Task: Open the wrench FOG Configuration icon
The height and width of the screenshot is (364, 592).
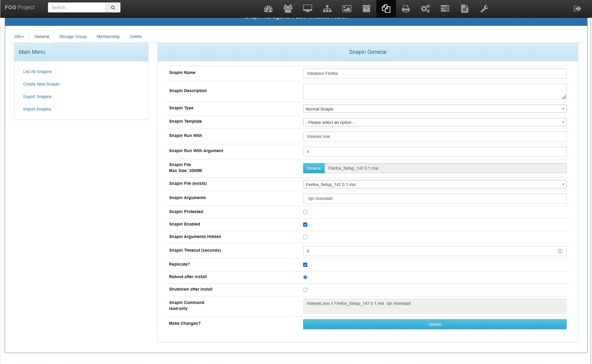Action: point(484,9)
